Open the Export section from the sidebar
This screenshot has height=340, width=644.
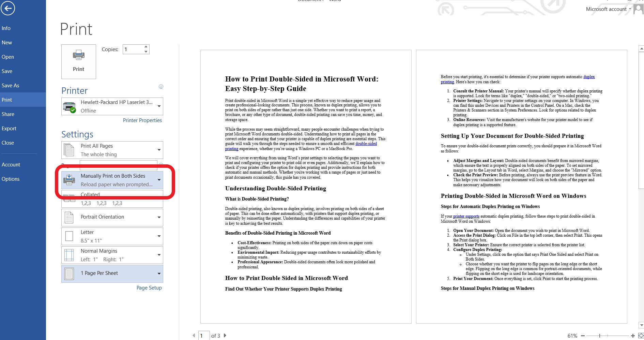coord(9,128)
